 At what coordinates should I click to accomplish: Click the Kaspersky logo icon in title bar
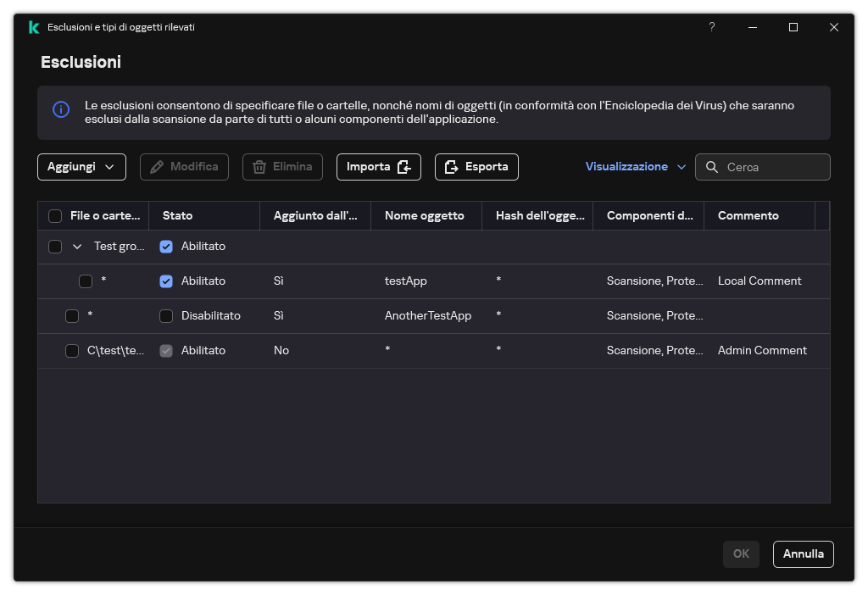(x=34, y=27)
